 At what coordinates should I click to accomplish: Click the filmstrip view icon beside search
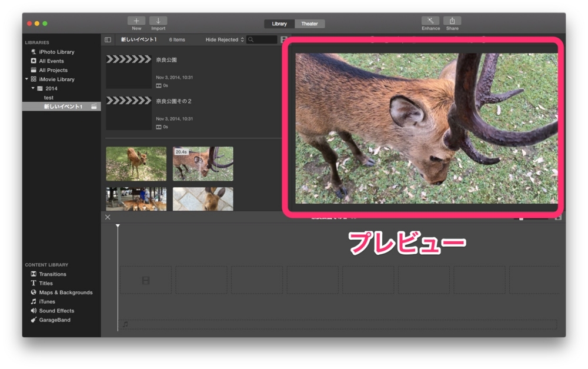coord(284,40)
